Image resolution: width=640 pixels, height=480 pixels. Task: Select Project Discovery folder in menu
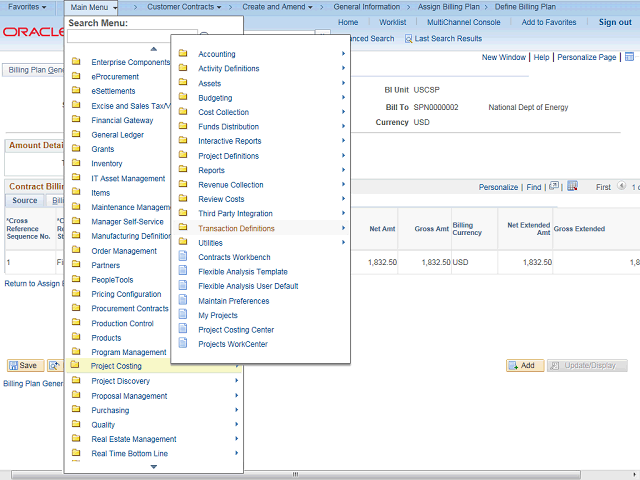(120, 381)
